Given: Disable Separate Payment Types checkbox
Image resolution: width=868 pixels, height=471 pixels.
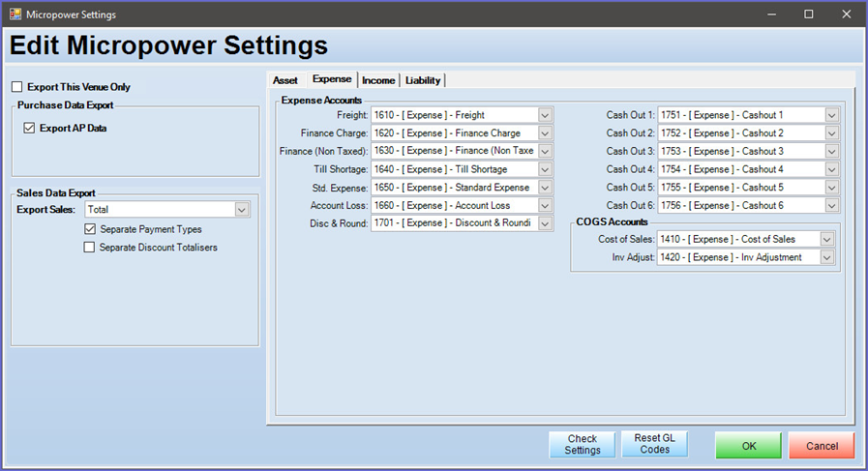Looking at the screenshot, I should click(90, 228).
